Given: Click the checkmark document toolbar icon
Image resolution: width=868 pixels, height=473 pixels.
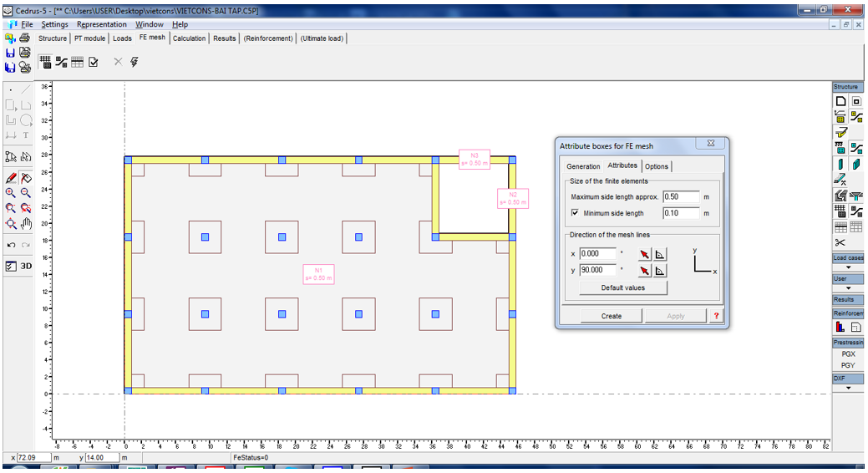Looking at the screenshot, I should [94, 62].
